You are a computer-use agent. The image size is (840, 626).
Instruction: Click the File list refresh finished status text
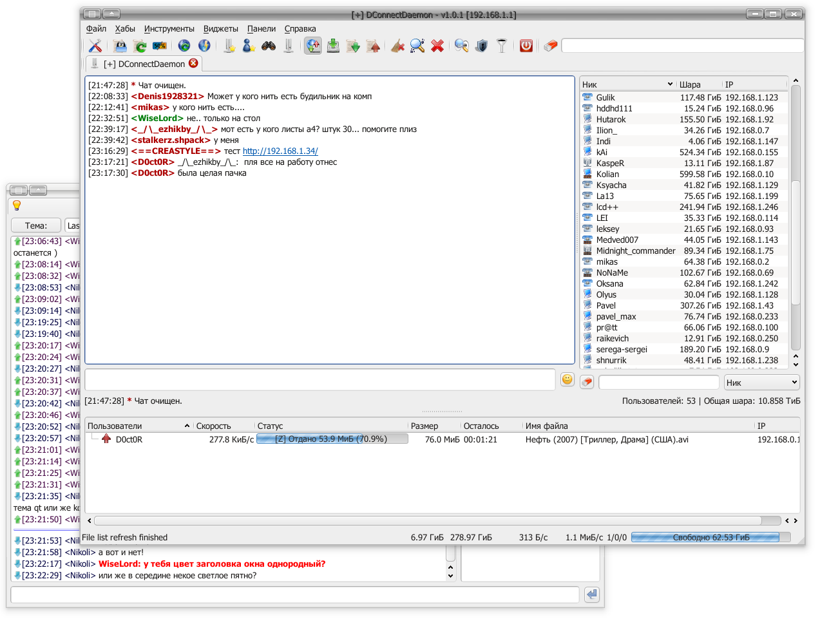125,537
